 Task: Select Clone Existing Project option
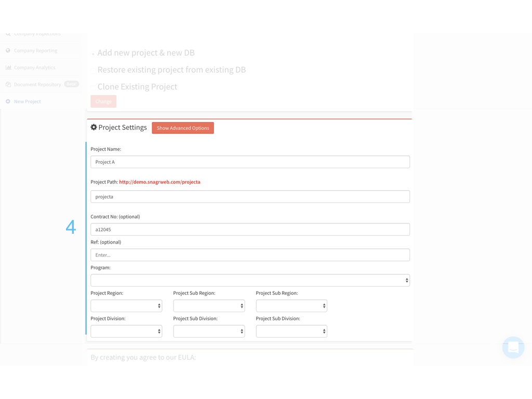click(93, 87)
